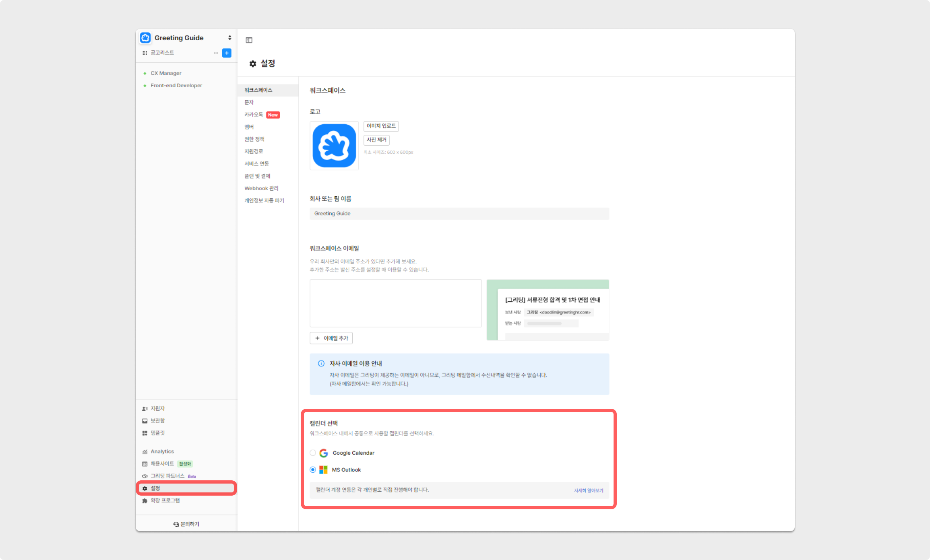This screenshot has height=560, width=930.
Task: Open 확장 프로그램 in the sidebar
Action: [x=165, y=500]
